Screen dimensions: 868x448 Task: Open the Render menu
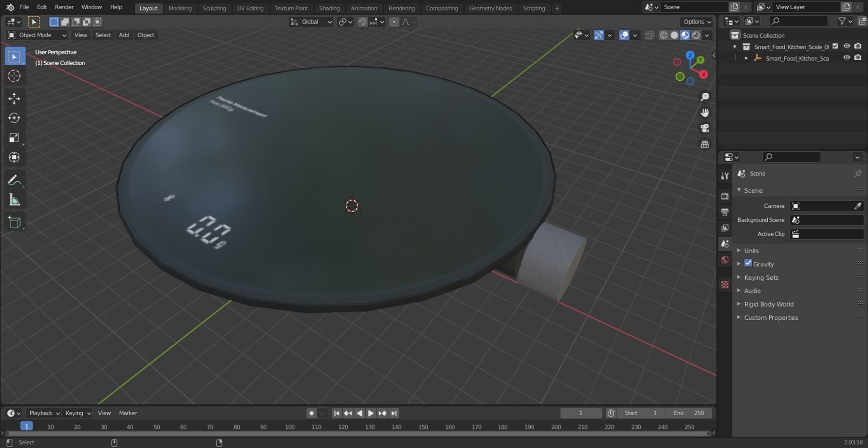coord(64,7)
